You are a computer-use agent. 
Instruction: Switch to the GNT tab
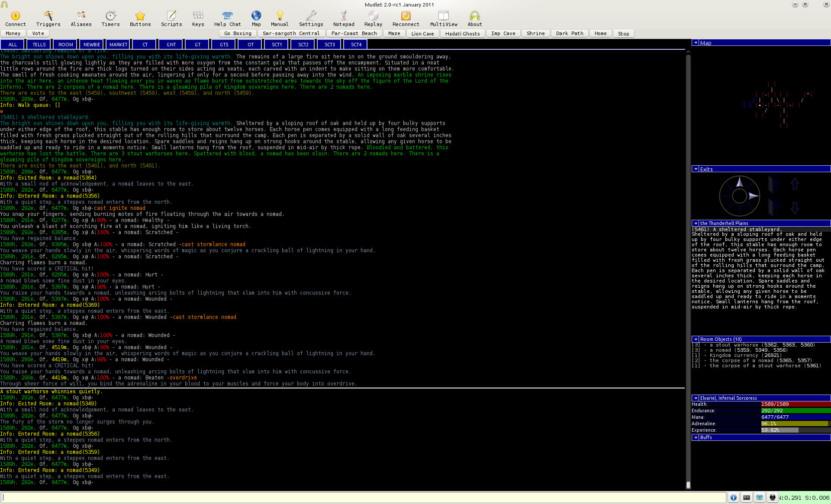pyautogui.click(x=171, y=44)
